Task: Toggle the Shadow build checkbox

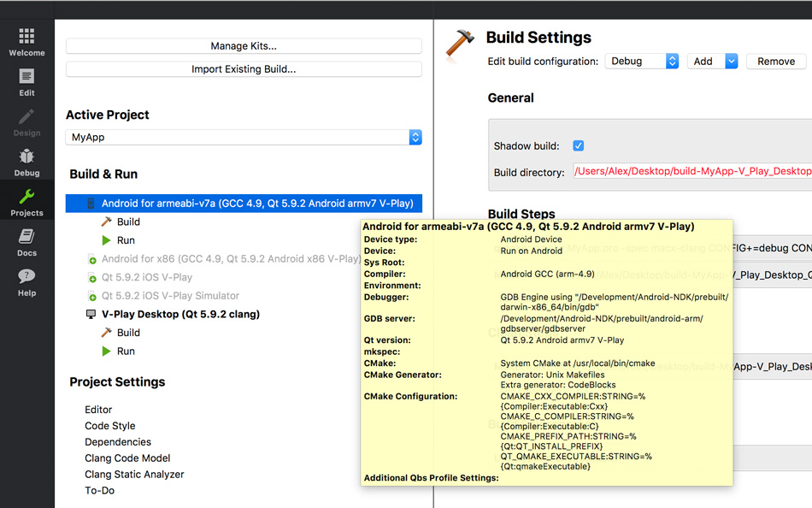Action: point(579,145)
